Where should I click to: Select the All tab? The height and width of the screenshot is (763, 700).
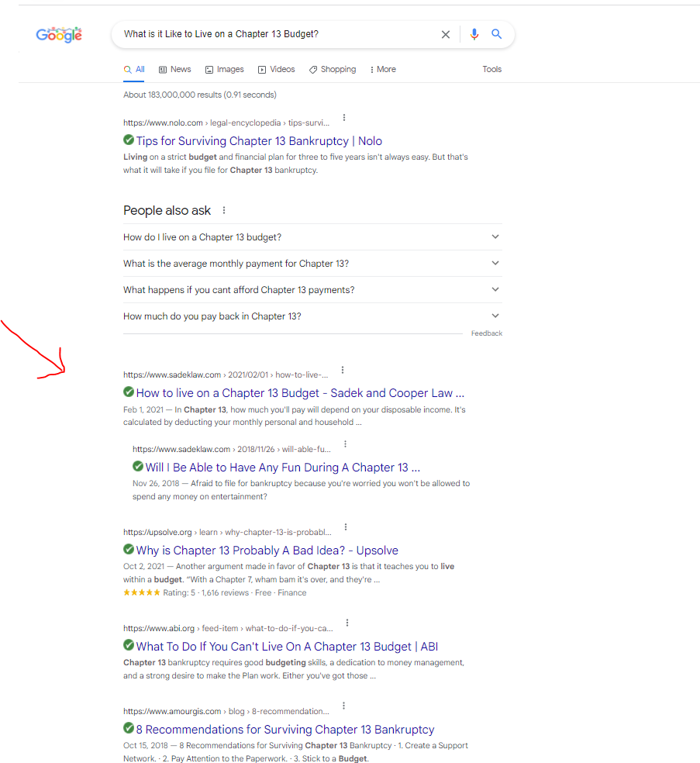pyautogui.click(x=134, y=70)
